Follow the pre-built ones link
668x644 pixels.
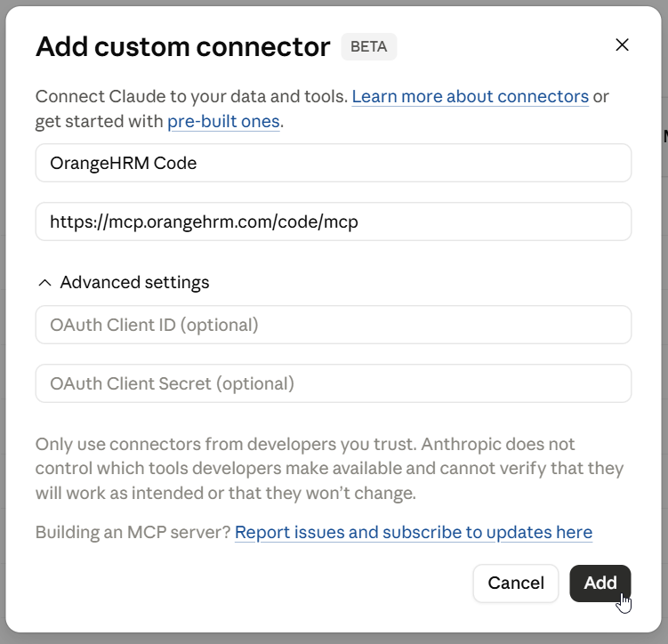223,121
